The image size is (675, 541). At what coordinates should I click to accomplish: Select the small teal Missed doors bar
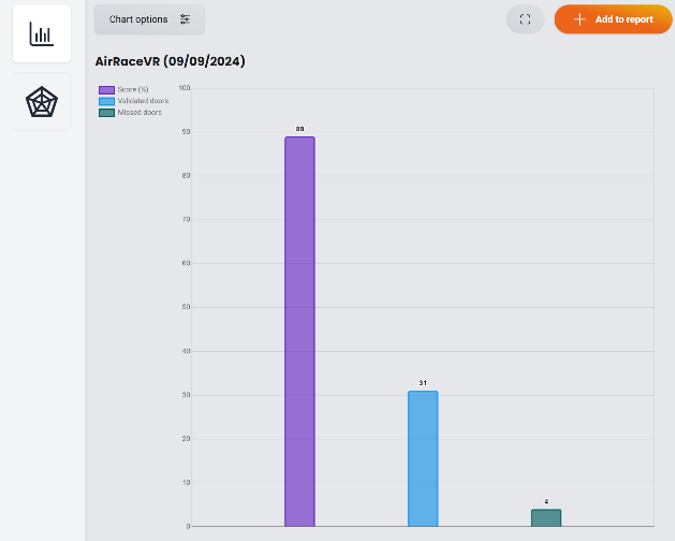click(546, 518)
